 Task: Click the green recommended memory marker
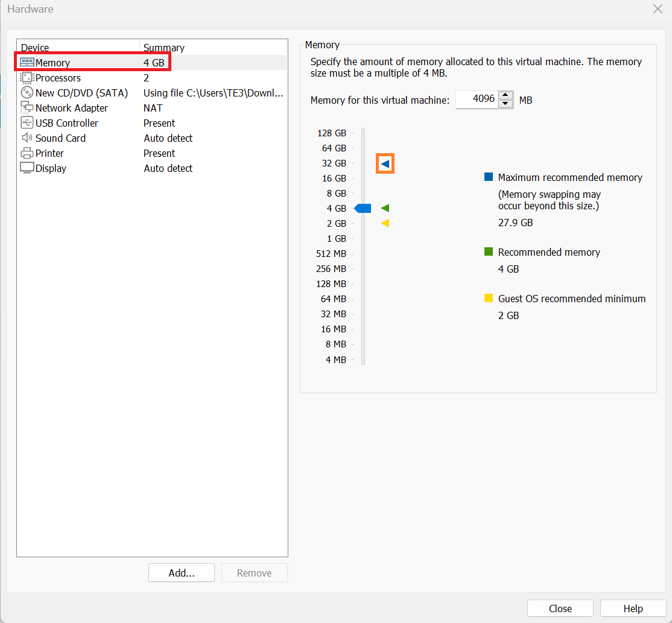tap(385, 208)
